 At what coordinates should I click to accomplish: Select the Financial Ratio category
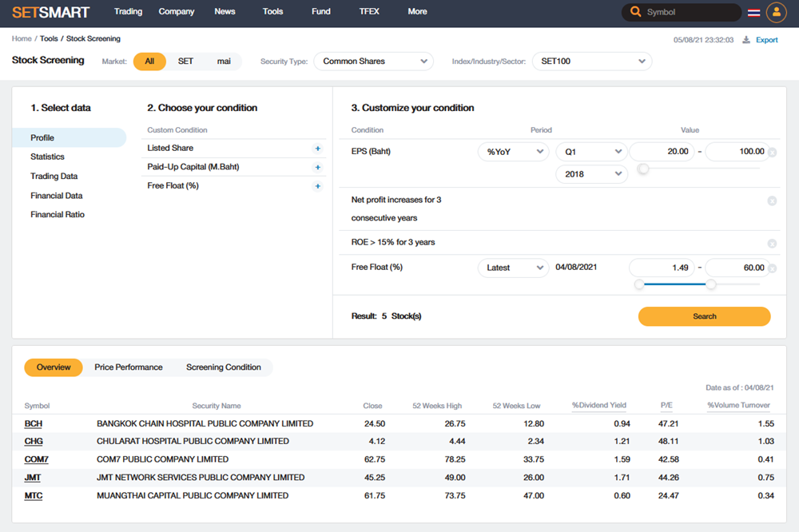pyautogui.click(x=57, y=215)
